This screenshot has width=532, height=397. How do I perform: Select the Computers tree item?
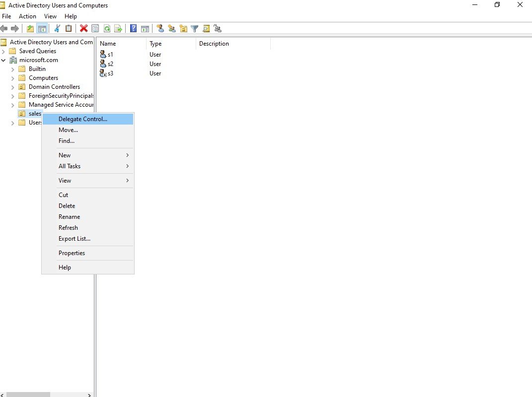click(43, 78)
